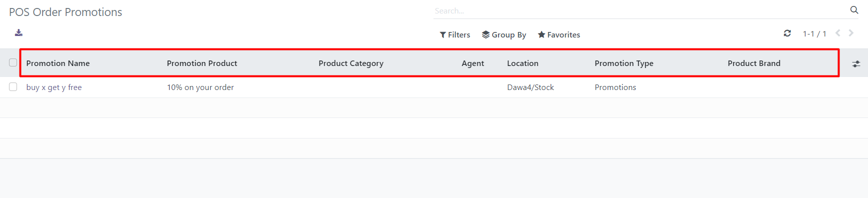Expand the Group By menu
The height and width of the screenshot is (198, 868).
tap(504, 34)
